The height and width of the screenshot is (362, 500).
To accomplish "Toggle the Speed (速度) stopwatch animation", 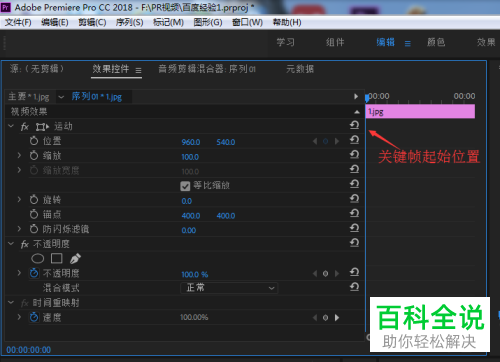I will click(34, 317).
